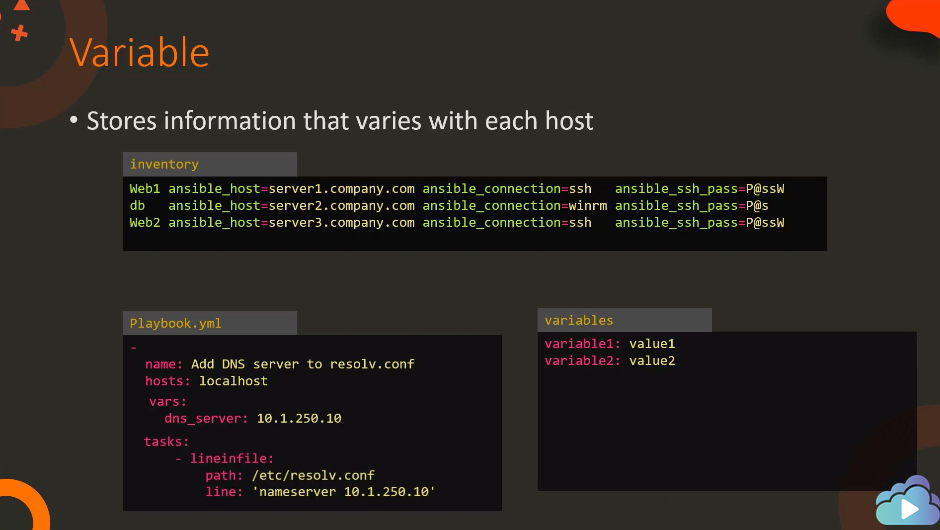Screen dimensions: 940x530
Task: Click 'ansible_connection=winrm' on db line
Action: tap(515, 206)
